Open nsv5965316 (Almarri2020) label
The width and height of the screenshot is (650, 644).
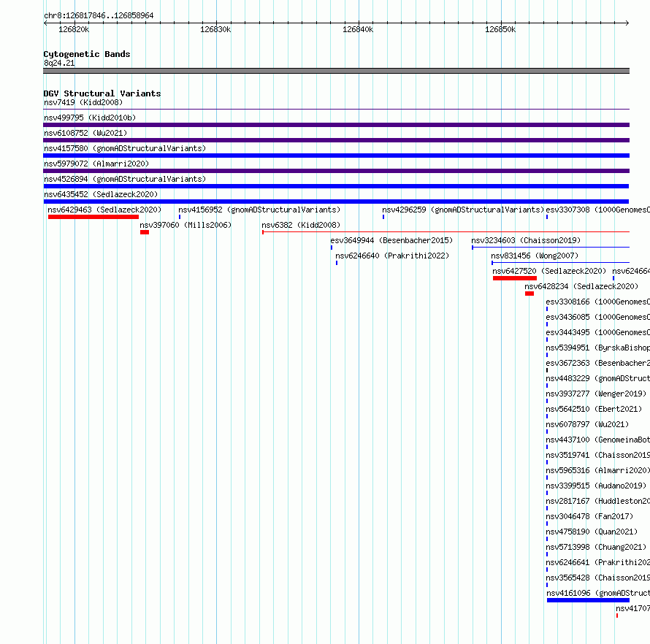click(x=597, y=470)
